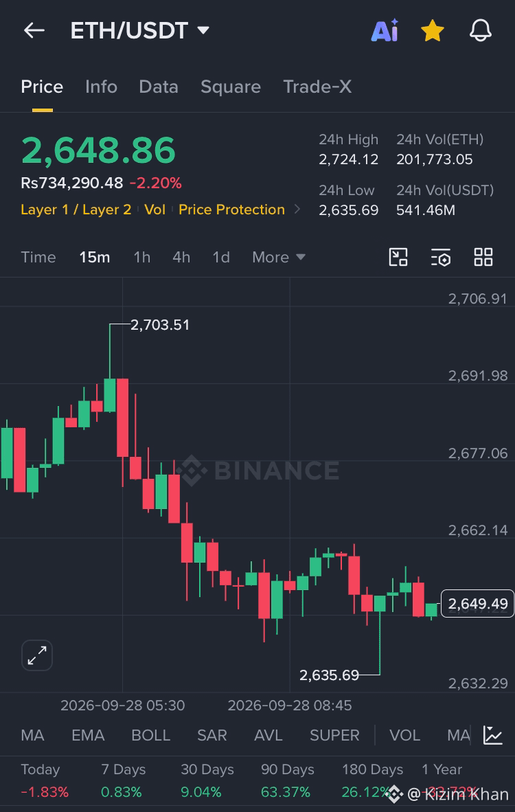Open the indicator chart icon
Screen dimensions: 515x812
493,735
